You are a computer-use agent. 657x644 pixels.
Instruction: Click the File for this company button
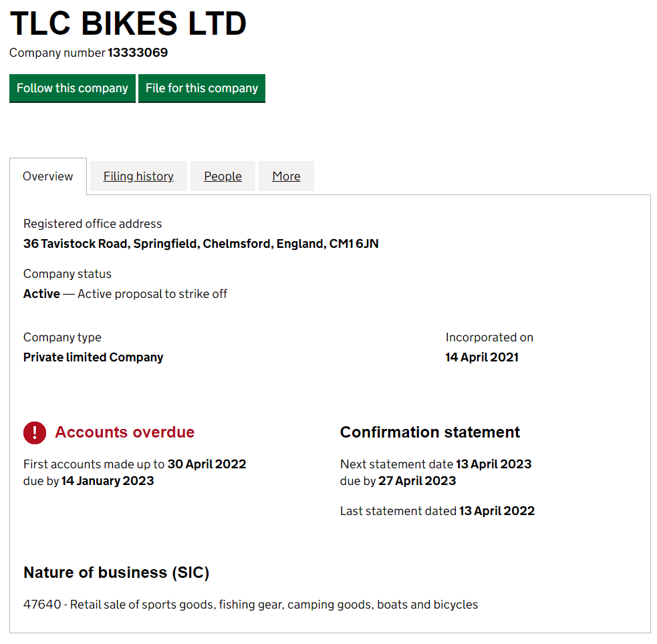click(201, 88)
